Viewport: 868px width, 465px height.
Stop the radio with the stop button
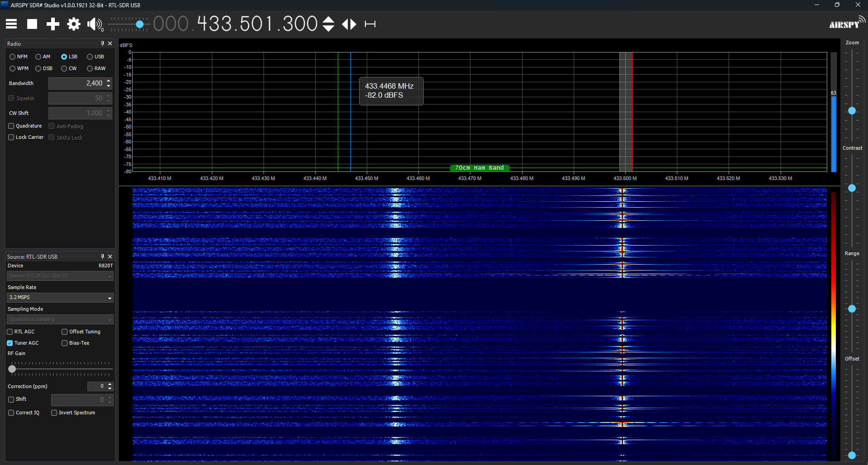click(x=32, y=24)
